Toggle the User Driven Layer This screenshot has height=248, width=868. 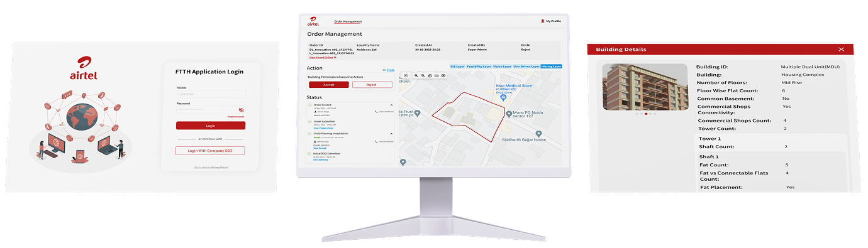pos(526,66)
